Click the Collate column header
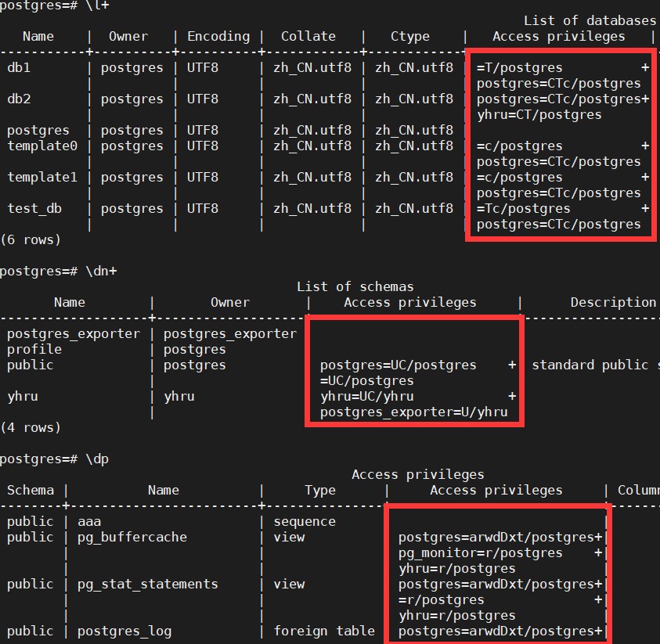660x644 pixels. coord(308,36)
